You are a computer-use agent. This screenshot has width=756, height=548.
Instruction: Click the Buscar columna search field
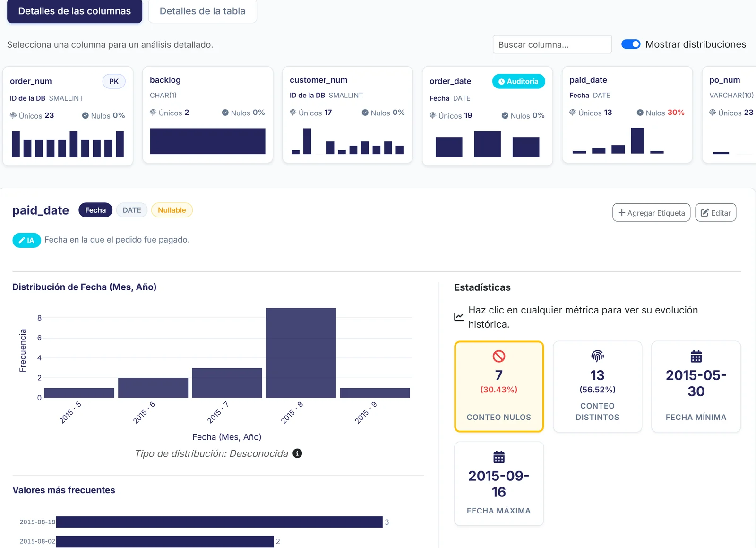552,44
